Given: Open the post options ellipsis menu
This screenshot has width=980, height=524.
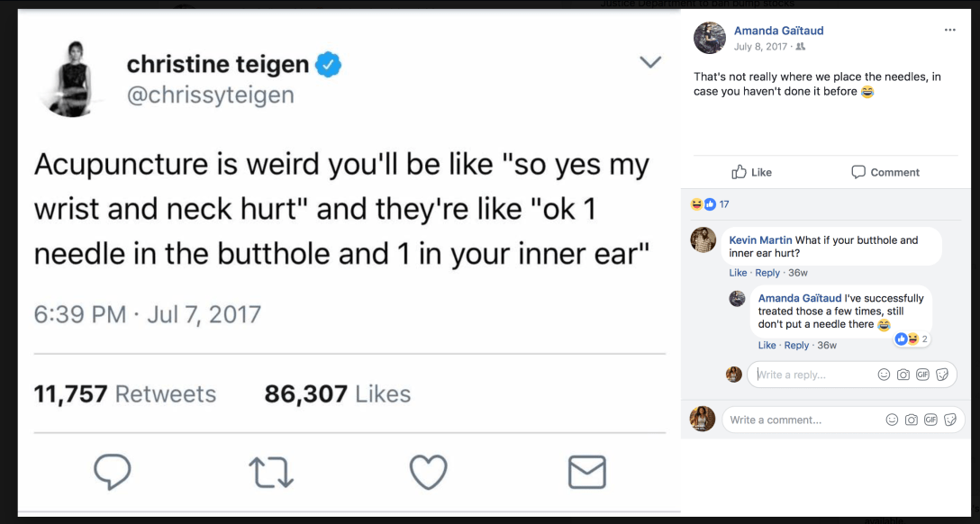Looking at the screenshot, I should tap(950, 30).
